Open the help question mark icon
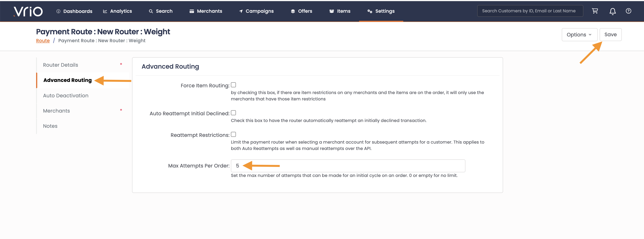 (628, 11)
